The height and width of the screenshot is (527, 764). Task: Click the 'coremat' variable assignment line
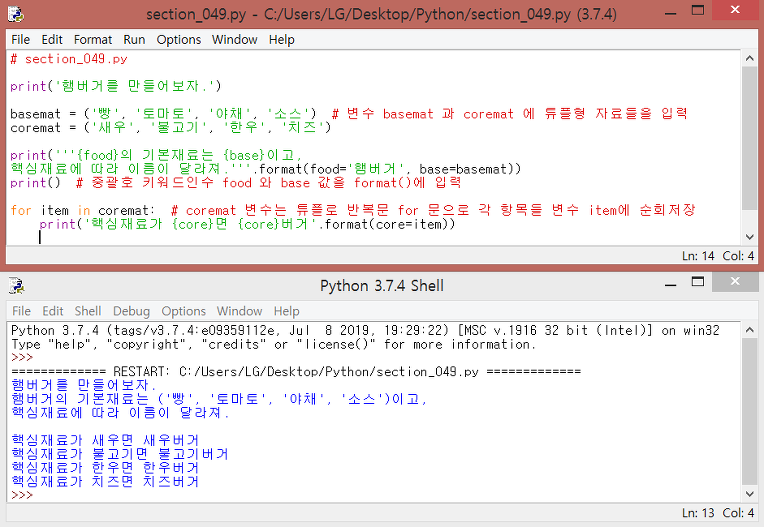click(171, 128)
